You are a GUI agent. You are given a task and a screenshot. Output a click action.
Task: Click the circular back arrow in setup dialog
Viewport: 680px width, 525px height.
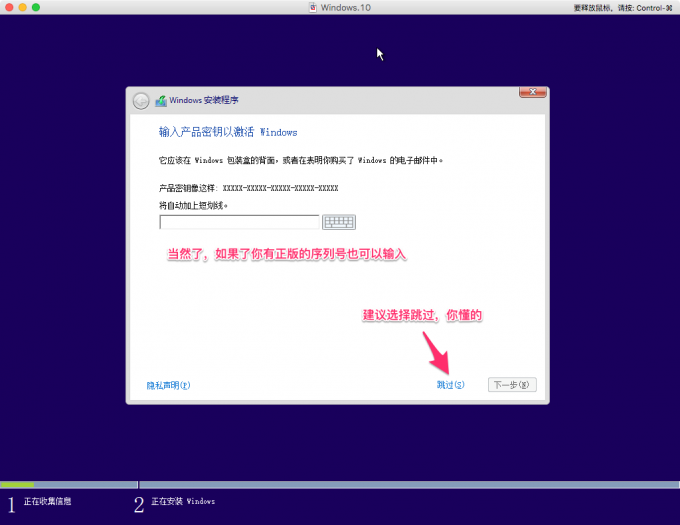tap(141, 101)
